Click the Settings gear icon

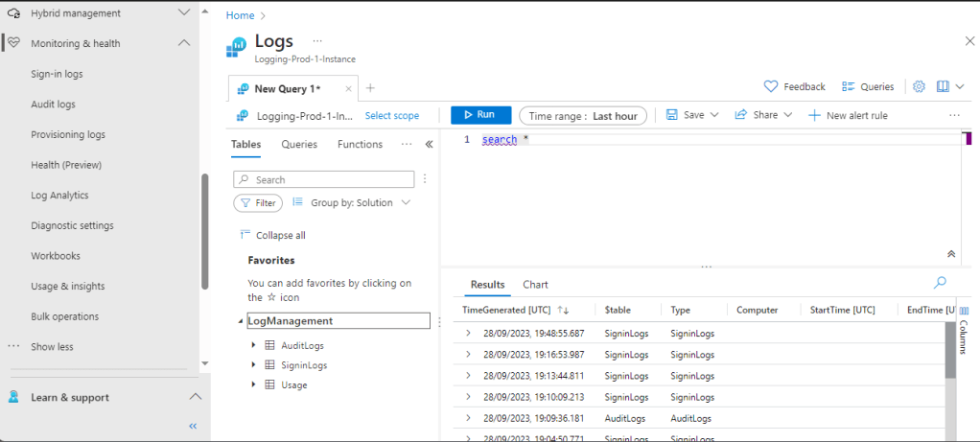pos(919,86)
